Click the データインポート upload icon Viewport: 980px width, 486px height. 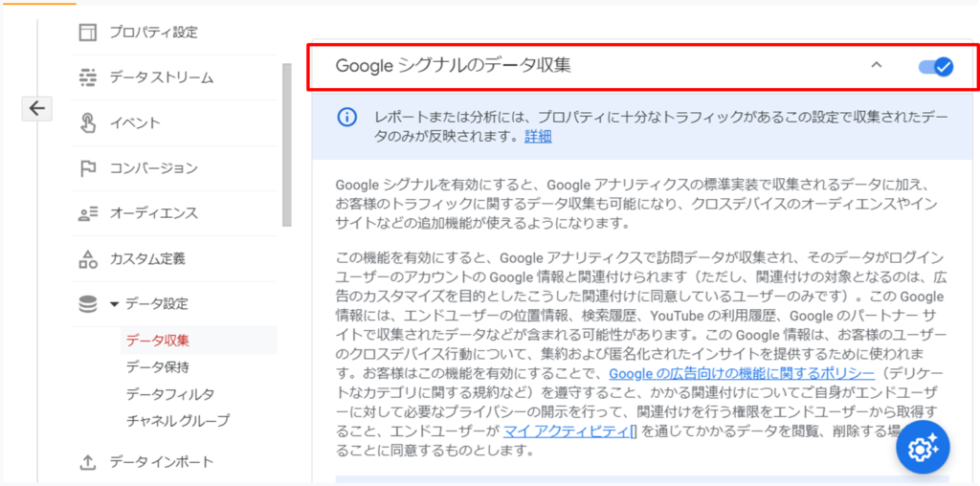pos(88,462)
